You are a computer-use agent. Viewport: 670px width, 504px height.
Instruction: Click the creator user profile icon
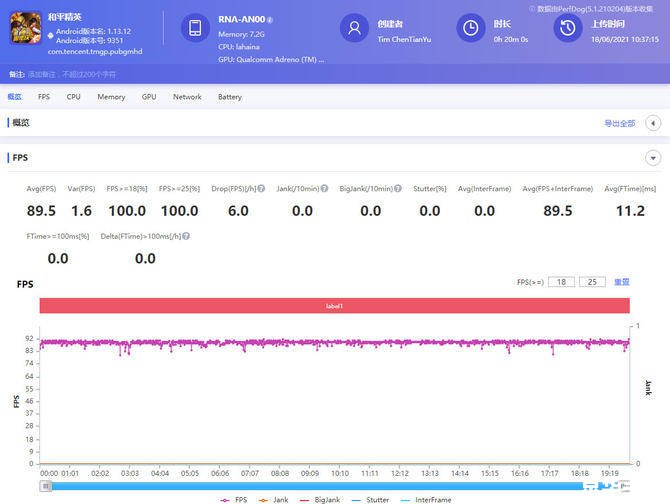click(x=354, y=28)
